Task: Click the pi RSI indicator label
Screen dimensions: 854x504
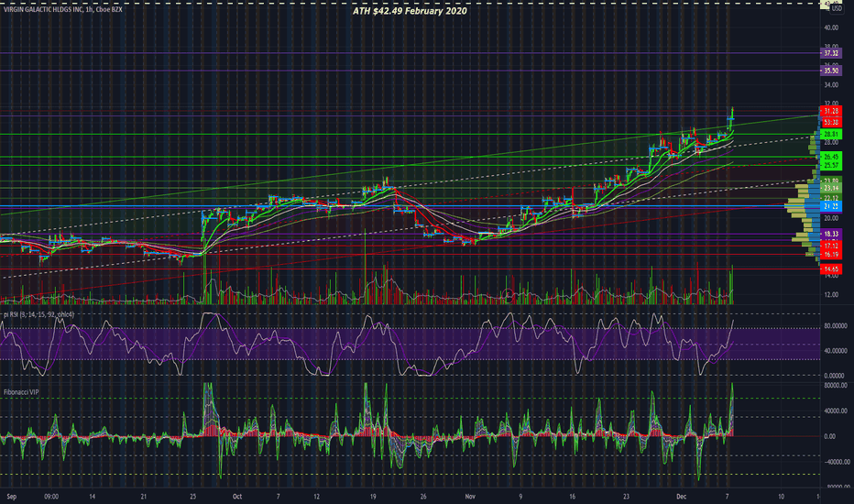Action: [x=38, y=314]
